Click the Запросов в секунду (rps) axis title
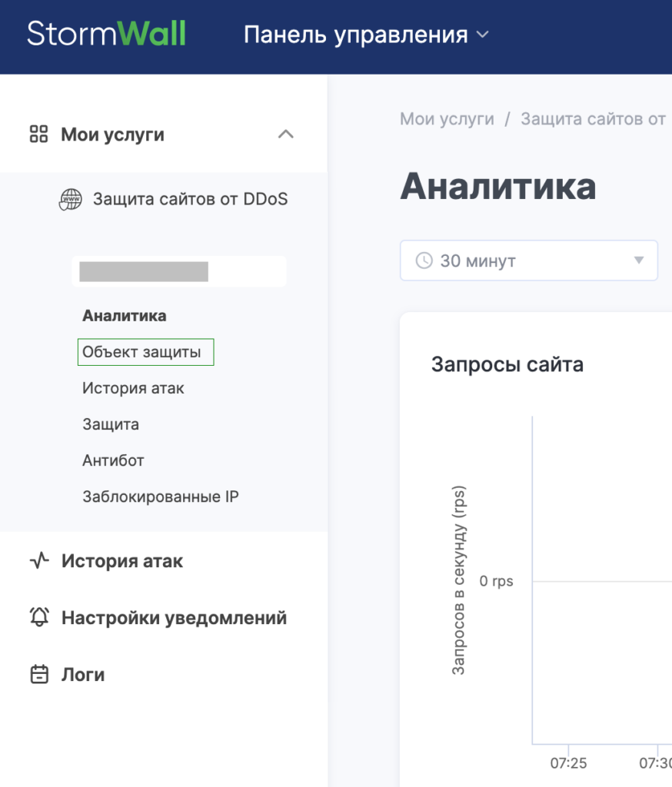This screenshot has height=787, width=672. (x=458, y=579)
